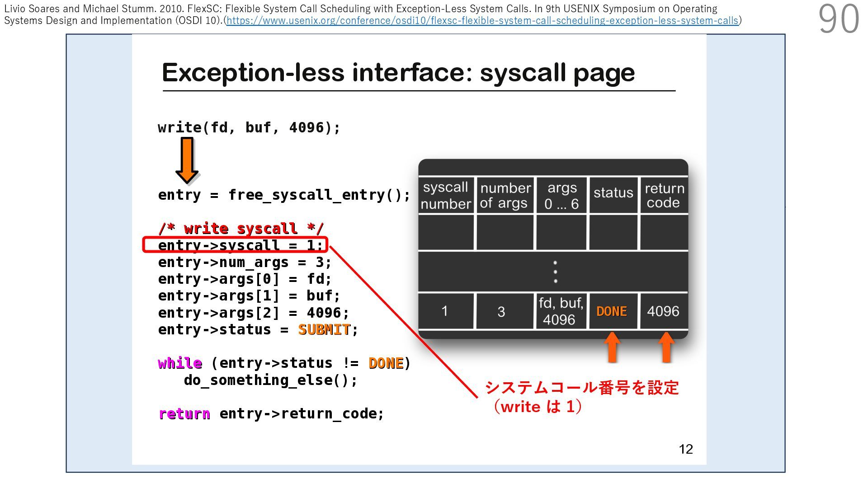Screen dimensions: 868x488
Task: Click the 'args 0 ... 6' header cell
Action: pyautogui.click(x=561, y=195)
